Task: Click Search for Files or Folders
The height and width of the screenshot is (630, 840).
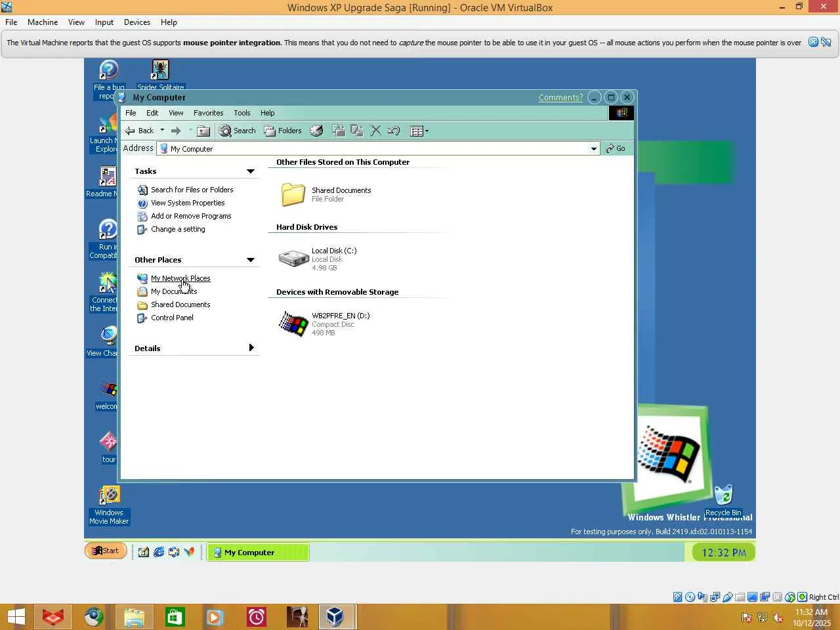Action: coord(192,190)
